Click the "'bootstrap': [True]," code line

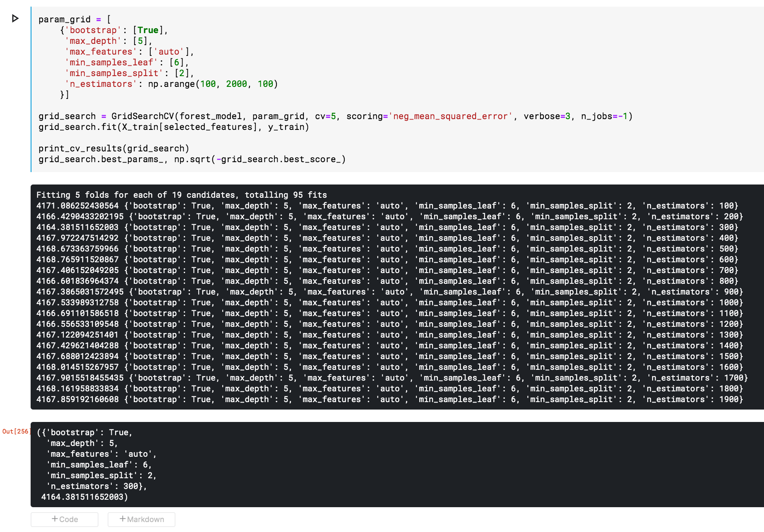tap(114, 30)
